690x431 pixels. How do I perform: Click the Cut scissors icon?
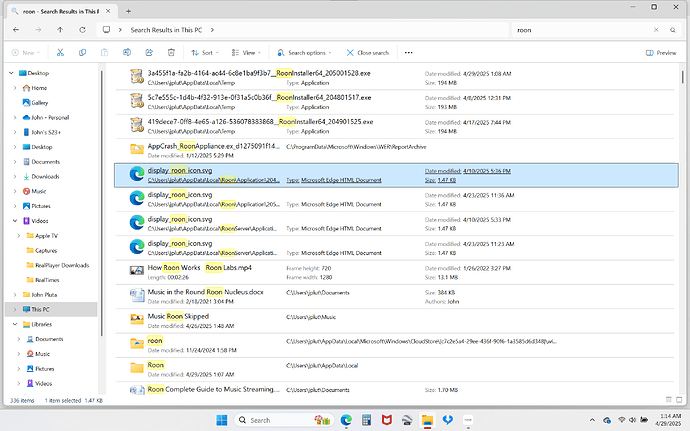[60, 52]
